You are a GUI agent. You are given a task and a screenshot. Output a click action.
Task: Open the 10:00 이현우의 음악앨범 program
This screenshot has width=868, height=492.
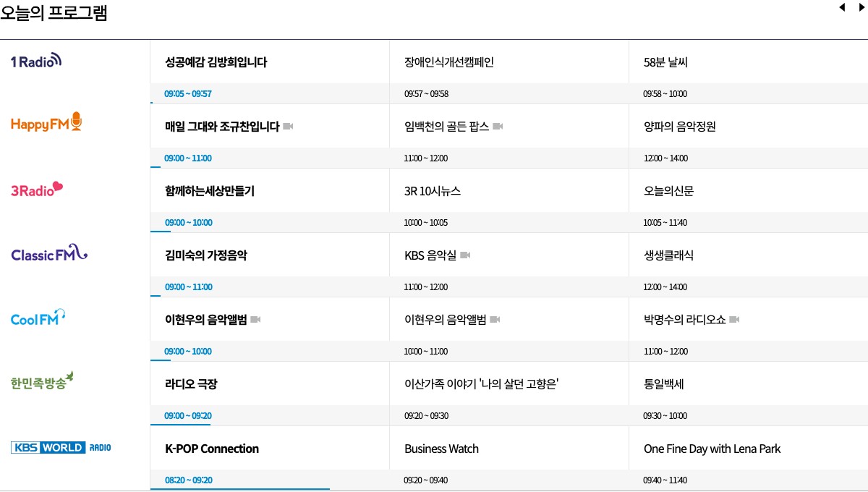(446, 320)
